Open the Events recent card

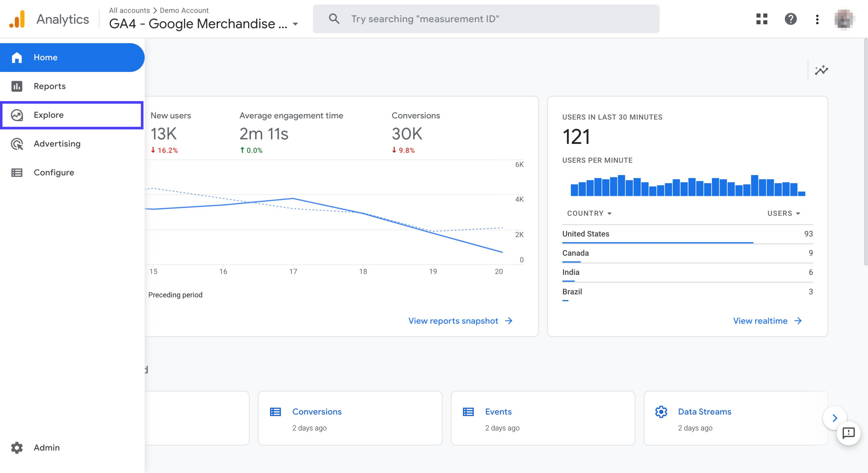543,418
